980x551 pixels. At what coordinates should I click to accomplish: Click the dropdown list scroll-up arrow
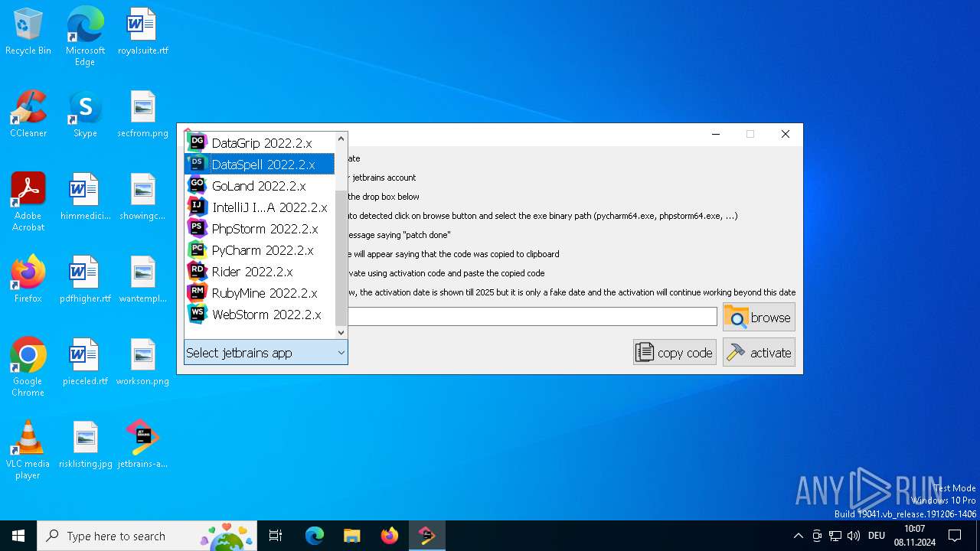tap(341, 139)
